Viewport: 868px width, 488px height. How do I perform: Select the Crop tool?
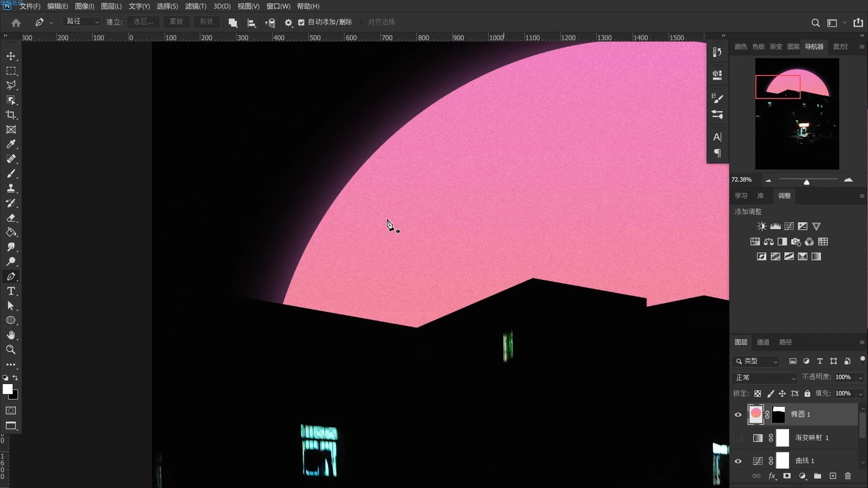(11, 115)
